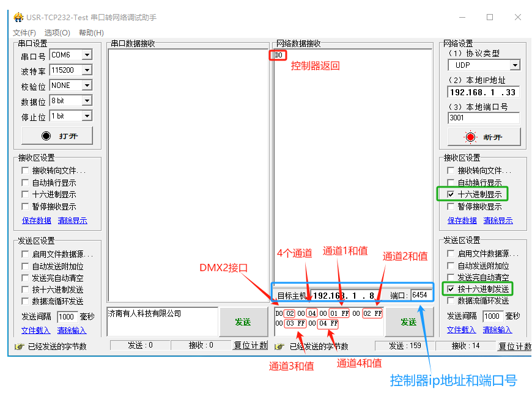Toggle serial 暂停接收显示 checkbox
Screen dimensions: 532x397
(x=25, y=206)
